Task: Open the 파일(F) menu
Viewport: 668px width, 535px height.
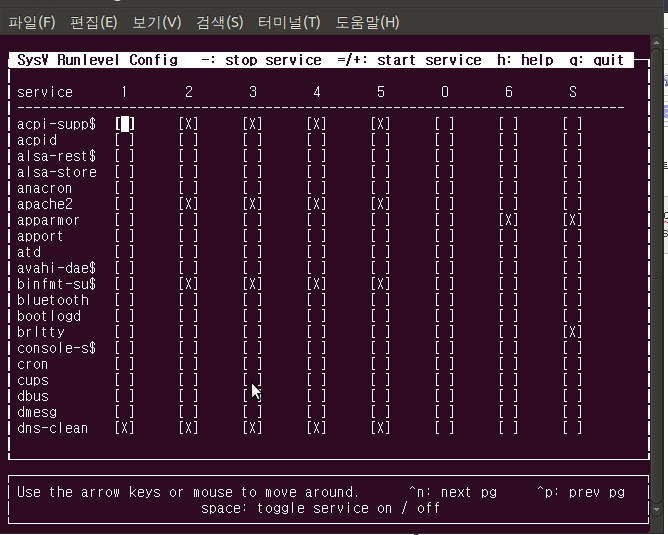Action: pos(32,22)
